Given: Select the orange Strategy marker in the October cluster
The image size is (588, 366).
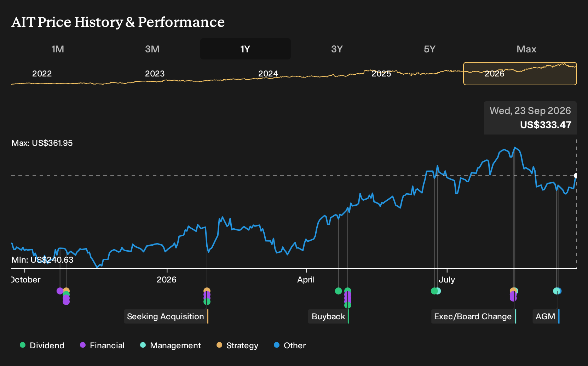Looking at the screenshot, I should click(x=67, y=291).
